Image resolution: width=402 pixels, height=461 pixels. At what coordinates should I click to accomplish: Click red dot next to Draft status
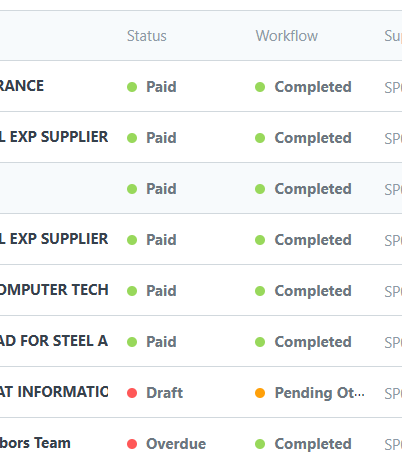tap(132, 393)
